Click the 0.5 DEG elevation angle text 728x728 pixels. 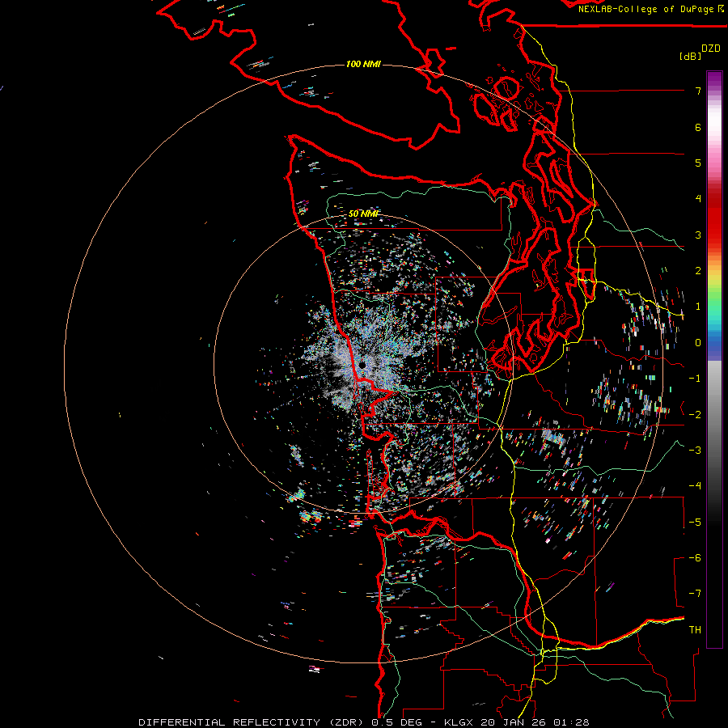(396, 722)
